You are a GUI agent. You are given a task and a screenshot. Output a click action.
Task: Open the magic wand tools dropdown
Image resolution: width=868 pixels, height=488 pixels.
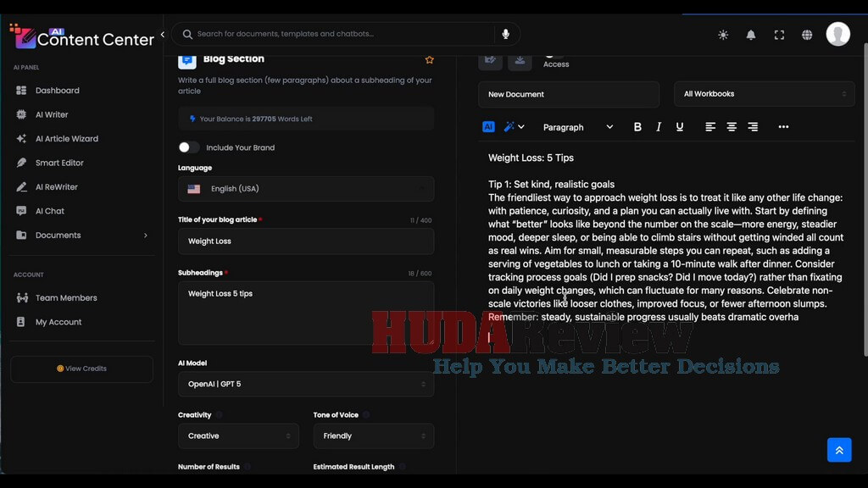click(x=514, y=127)
